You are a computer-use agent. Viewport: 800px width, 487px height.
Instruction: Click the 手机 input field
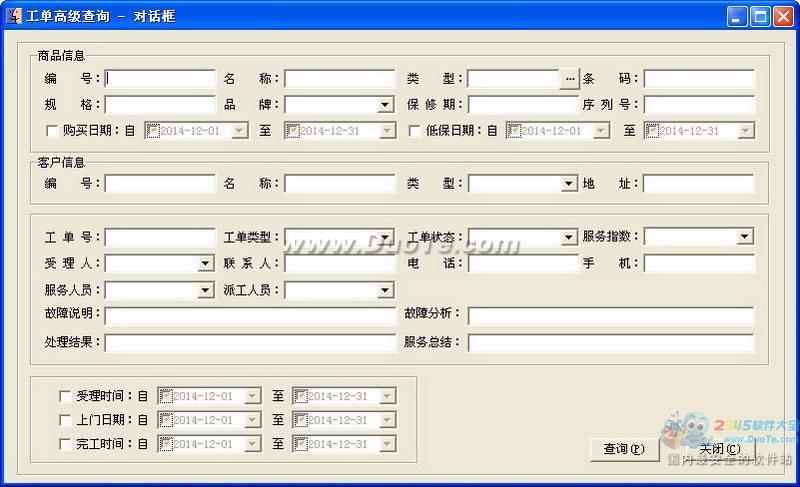coord(699,264)
